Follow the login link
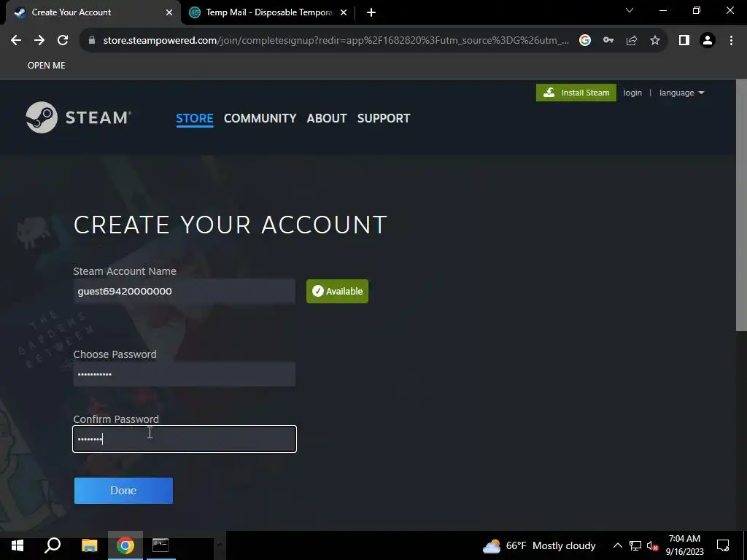This screenshot has height=560, width=747. pos(632,93)
